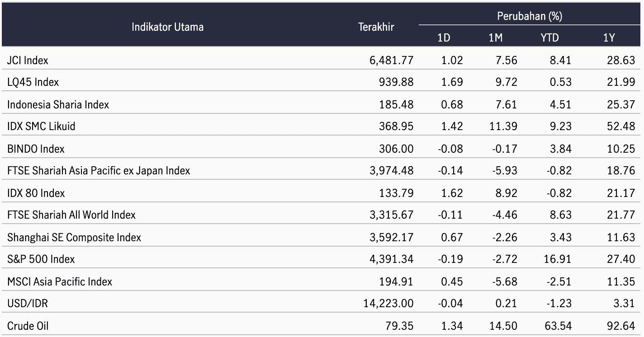Select Shanghai 1M change -2.26
Image resolution: width=644 pixels, height=337 pixels.
coord(505,237)
